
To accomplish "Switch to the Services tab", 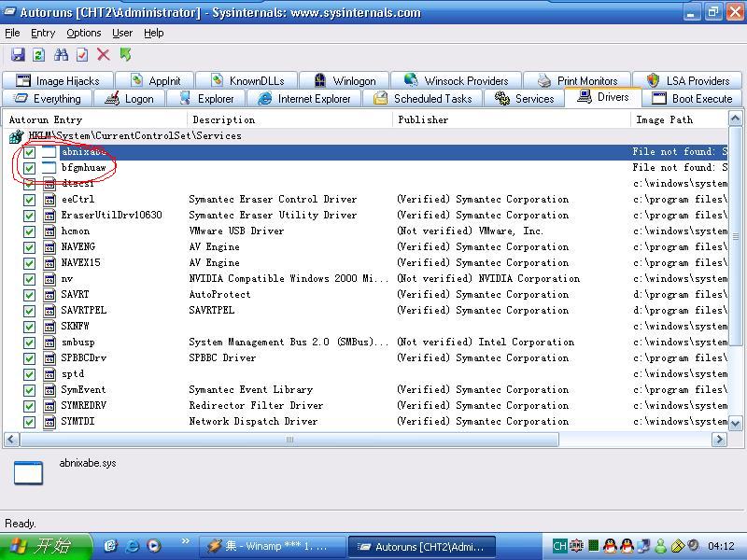I will click(524, 99).
